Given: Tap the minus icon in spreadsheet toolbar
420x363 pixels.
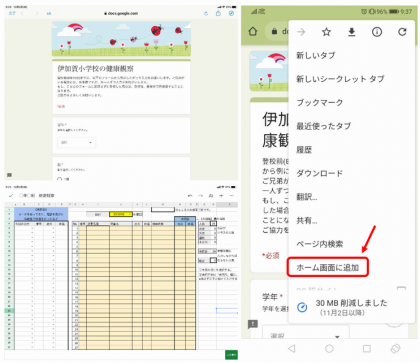Looking at the screenshot, I should [232, 196].
